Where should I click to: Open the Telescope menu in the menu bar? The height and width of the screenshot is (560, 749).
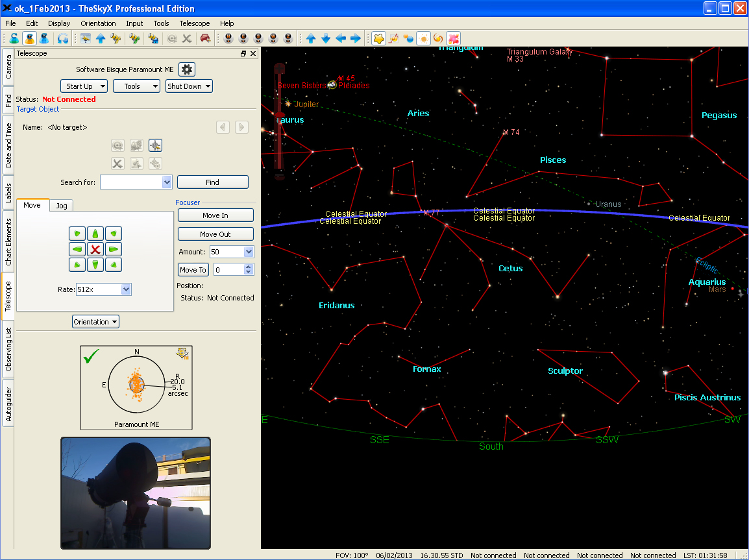point(195,23)
